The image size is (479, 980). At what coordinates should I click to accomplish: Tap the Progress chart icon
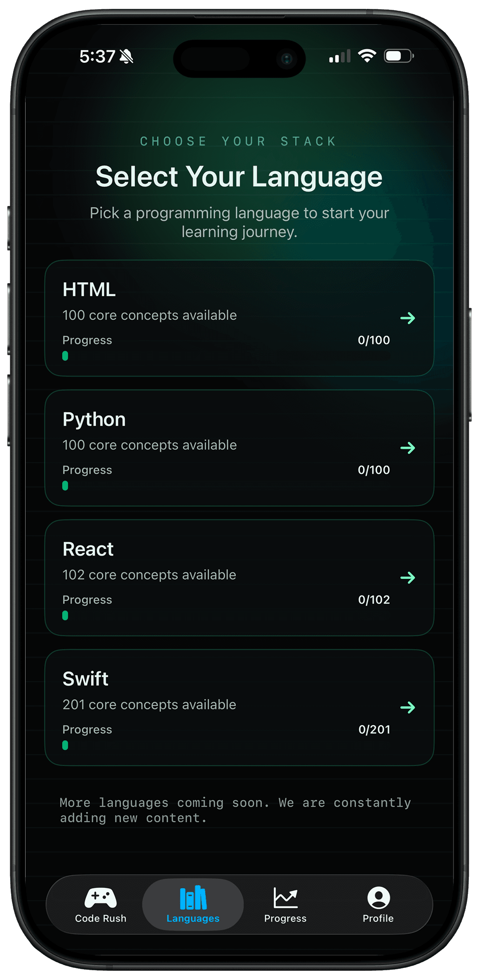coord(285,897)
